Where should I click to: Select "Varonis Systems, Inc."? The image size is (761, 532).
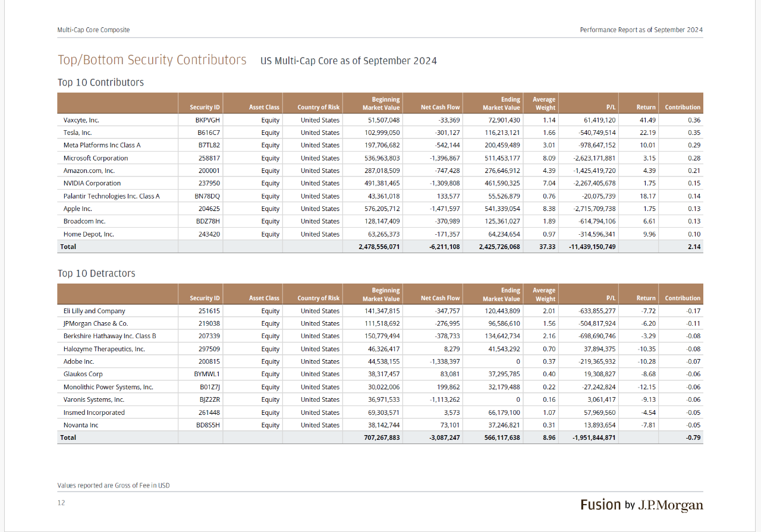point(94,399)
